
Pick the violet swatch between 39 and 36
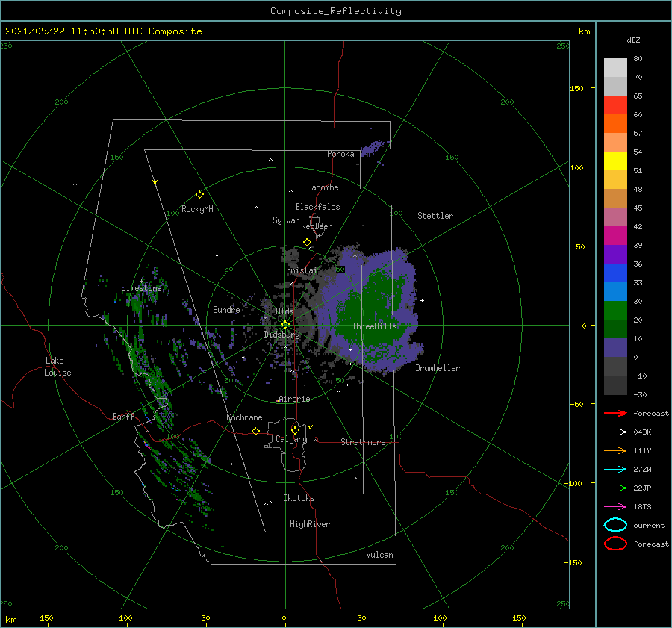[615, 255]
